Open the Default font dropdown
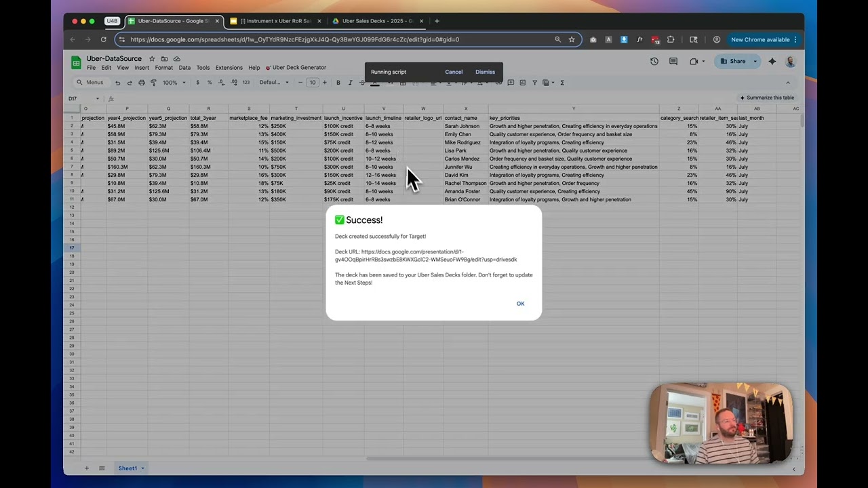868x488 pixels. (275, 83)
